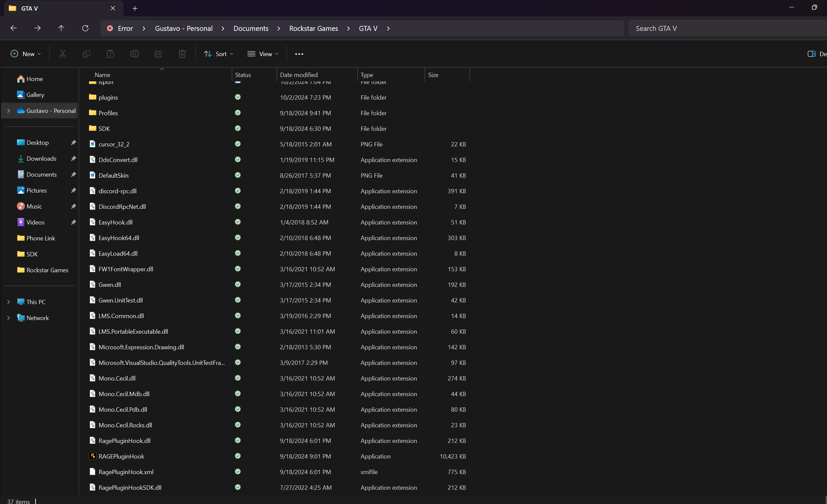Open the Sort dropdown menu
The width and height of the screenshot is (827, 504).
point(219,54)
